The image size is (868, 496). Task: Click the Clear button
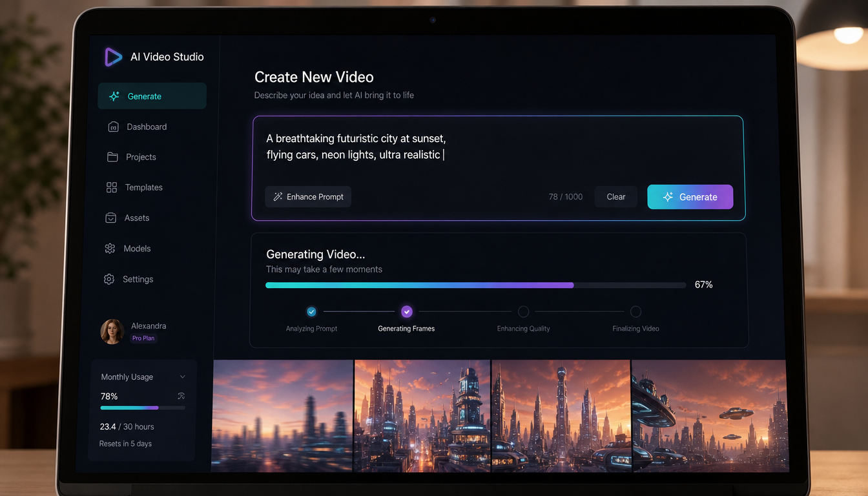tap(616, 197)
